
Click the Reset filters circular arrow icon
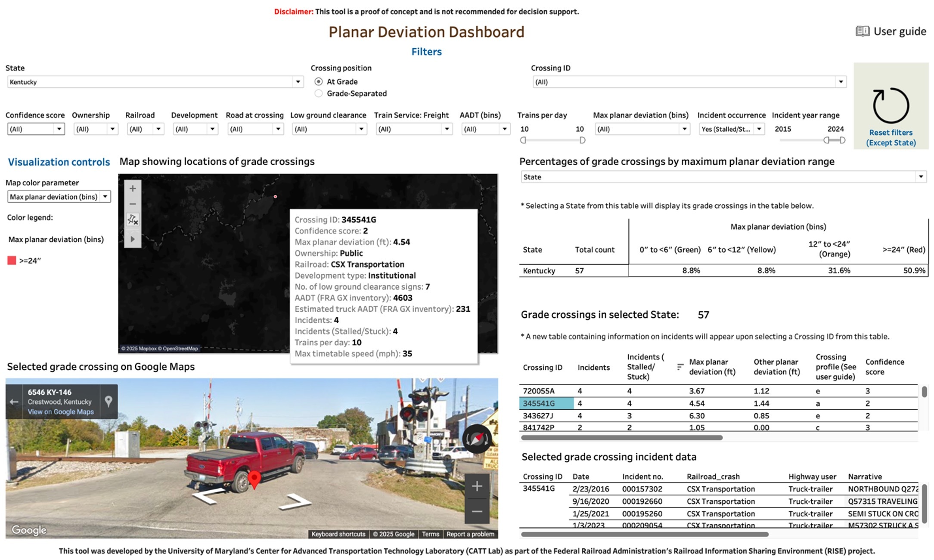(x=891, y=105)
